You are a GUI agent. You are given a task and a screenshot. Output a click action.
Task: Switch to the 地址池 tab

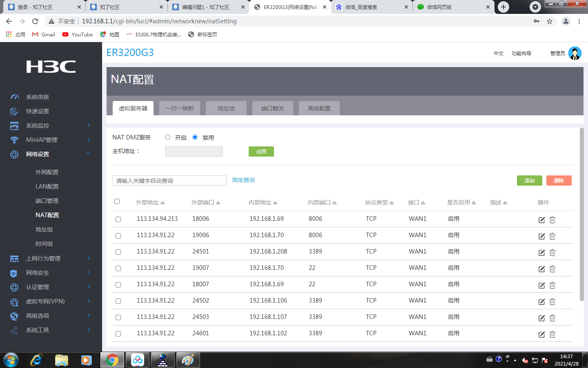(226, 108)
